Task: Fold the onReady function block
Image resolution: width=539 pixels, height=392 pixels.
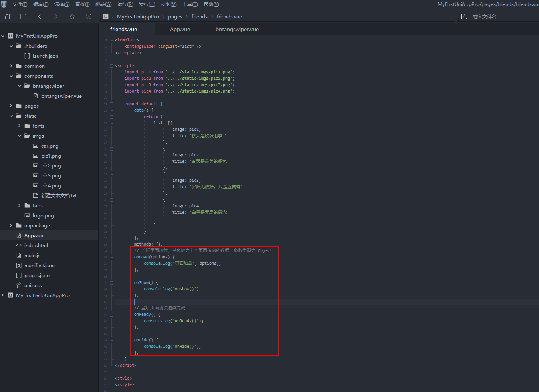Action: coord(112,315)
